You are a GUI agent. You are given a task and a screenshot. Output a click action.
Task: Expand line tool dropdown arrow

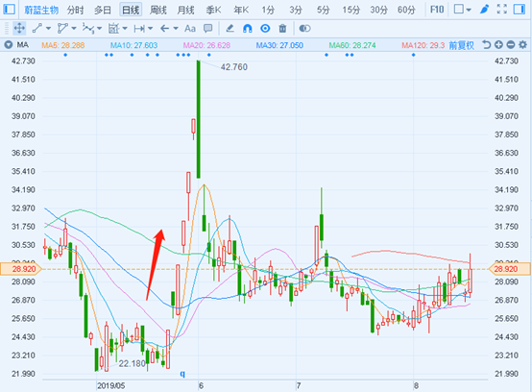[x=48, y=29]
